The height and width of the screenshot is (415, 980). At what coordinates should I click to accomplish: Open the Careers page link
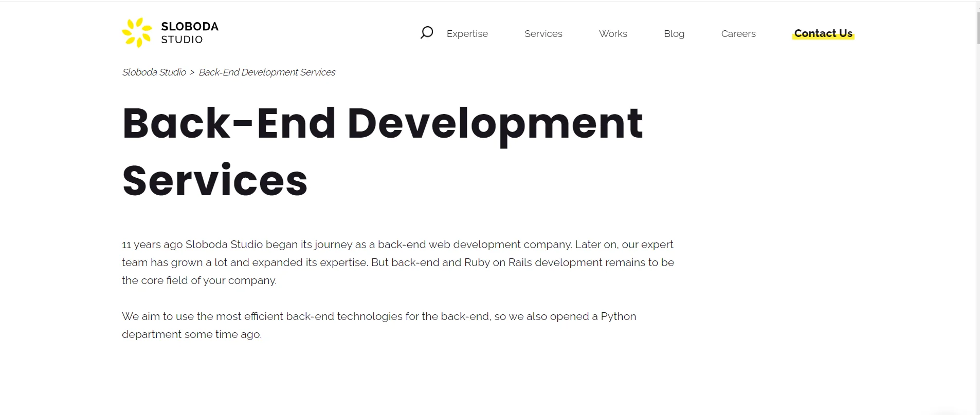tap(738, 33)
